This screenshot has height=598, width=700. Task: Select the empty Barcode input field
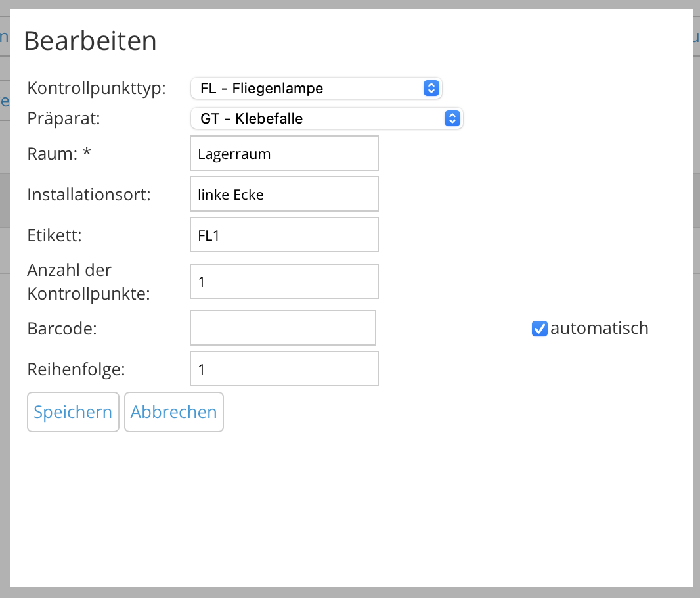282,327
